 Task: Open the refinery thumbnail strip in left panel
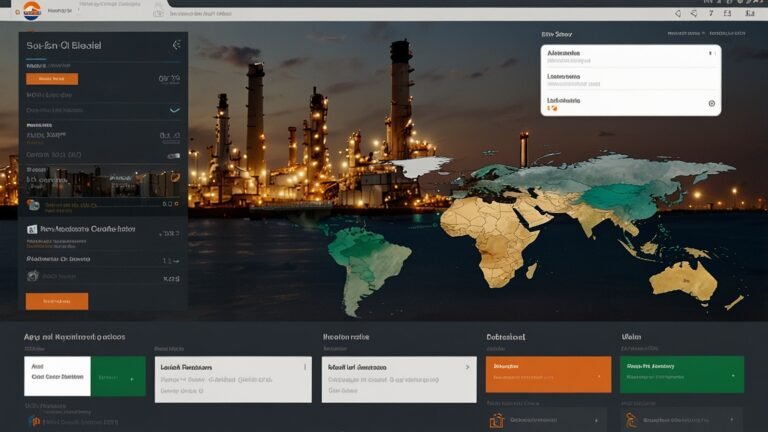pos(103,181)
